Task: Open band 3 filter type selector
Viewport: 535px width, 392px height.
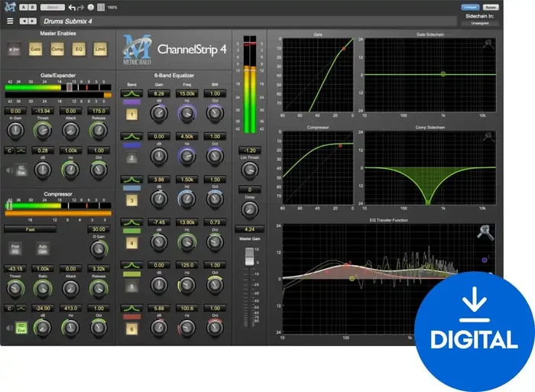Action: tap(131, 180)
